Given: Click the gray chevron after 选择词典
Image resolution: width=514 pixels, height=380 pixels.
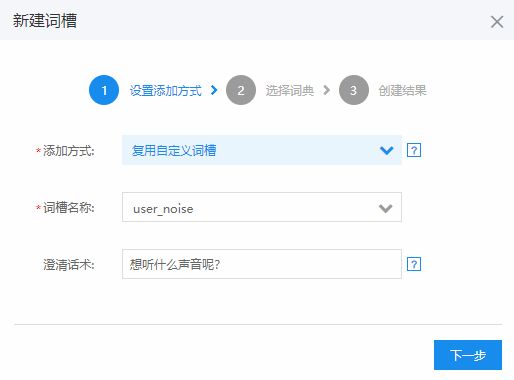Looking at the screenshot, I should [327, 90].
